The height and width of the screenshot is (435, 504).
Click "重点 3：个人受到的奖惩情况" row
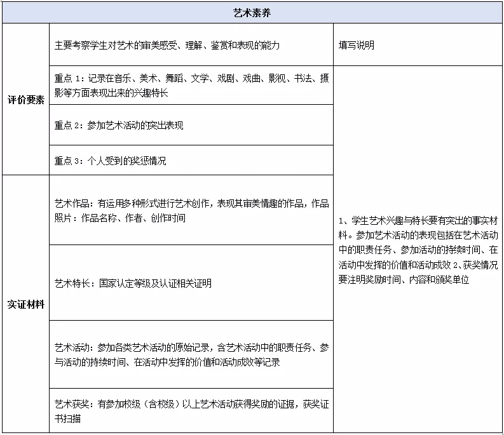[x=110, y=161]
